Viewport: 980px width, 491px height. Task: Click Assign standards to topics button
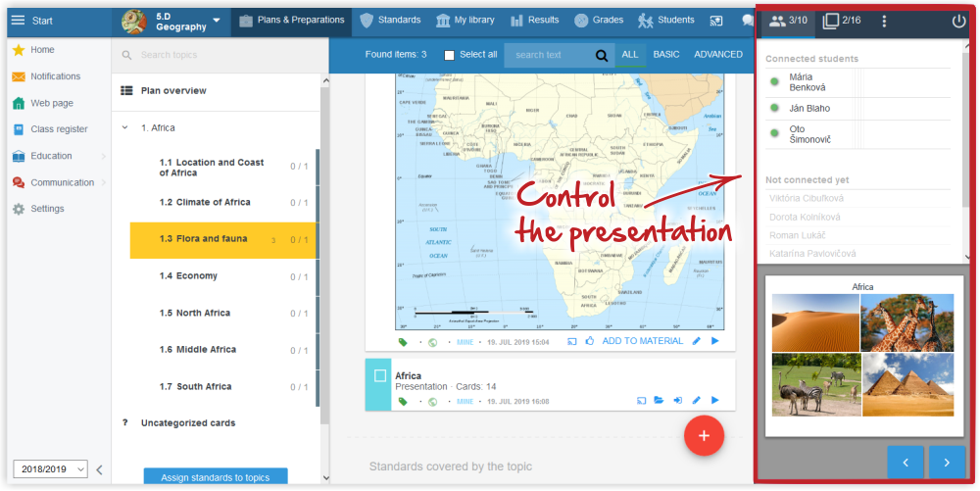pyautogui.click(x=216, y=477)
